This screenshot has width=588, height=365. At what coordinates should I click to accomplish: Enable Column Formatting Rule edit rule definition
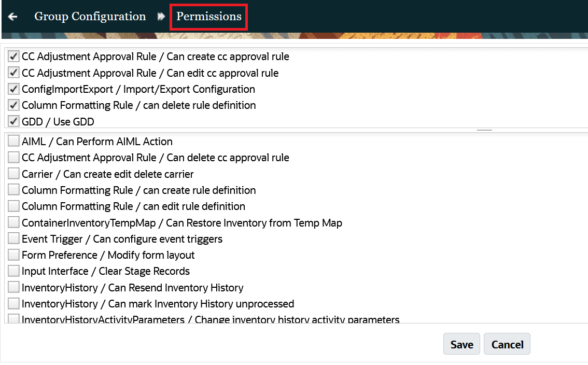tap(13, 205)
